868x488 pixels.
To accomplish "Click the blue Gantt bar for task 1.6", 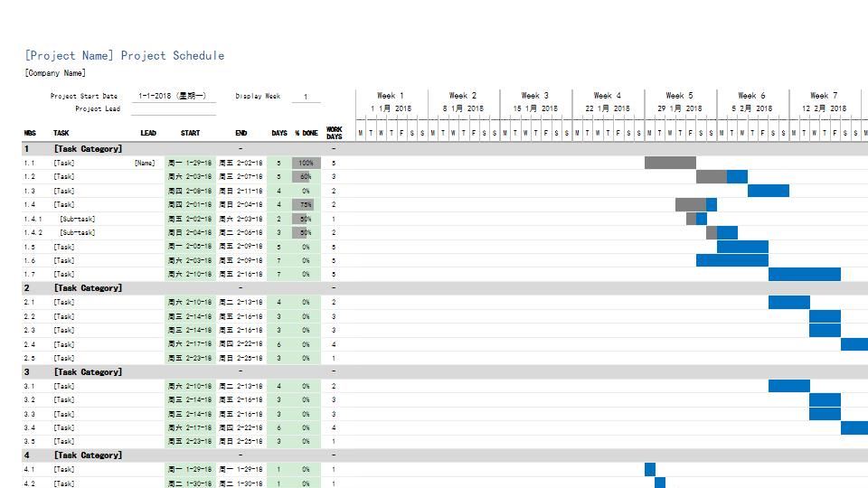I will point(732,260).
